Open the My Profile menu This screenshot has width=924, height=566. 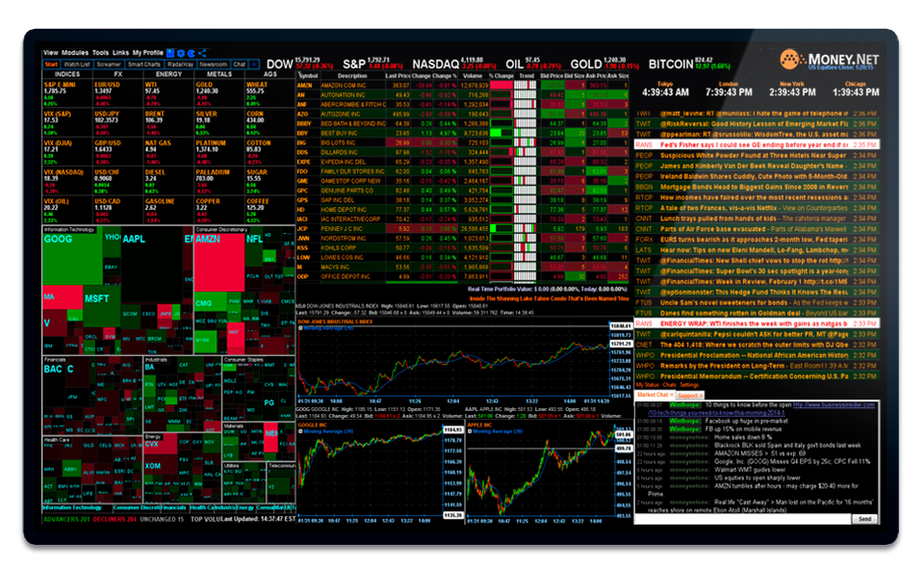(x=147, y=53)
